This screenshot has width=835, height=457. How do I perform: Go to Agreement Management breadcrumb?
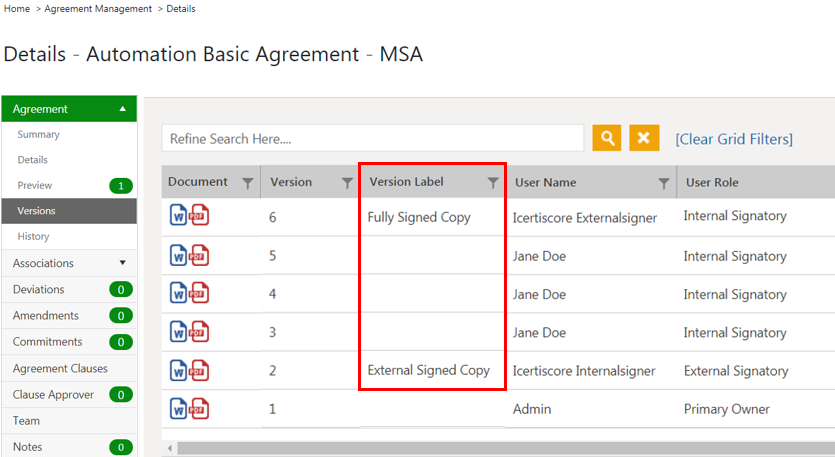(x=98, y=9)
